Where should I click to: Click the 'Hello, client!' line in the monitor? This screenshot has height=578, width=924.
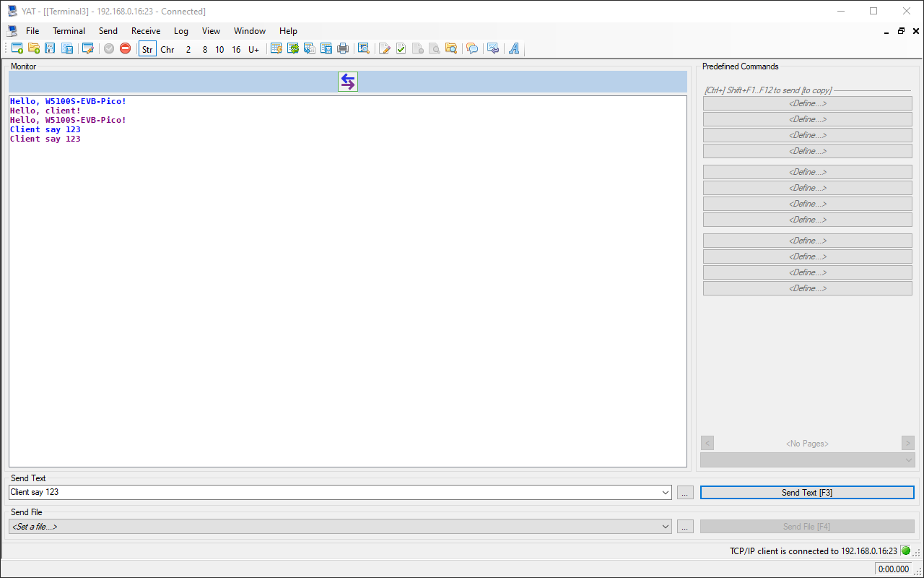[x=45, y=111]
